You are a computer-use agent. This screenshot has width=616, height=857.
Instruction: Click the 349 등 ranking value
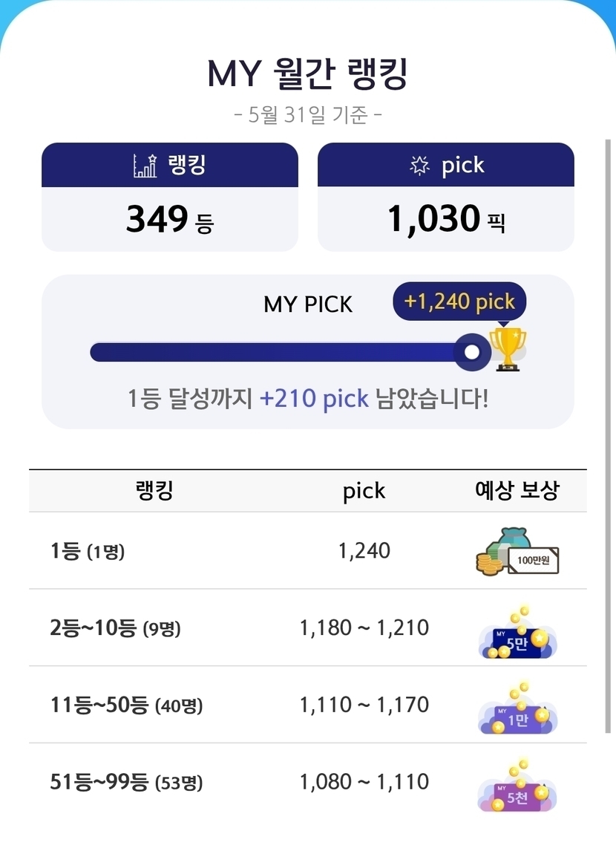tap(170, 220)
